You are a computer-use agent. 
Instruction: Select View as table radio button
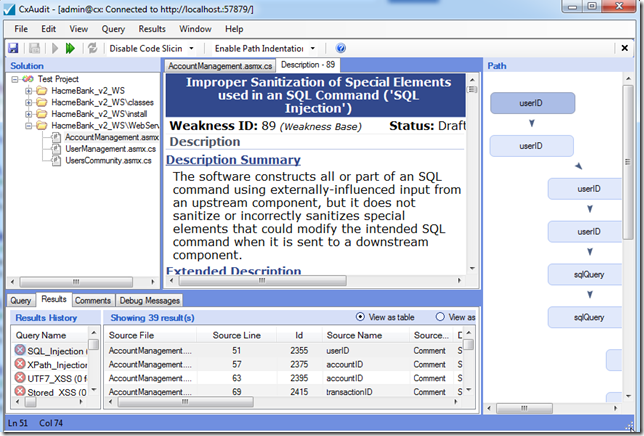point(360,317)
